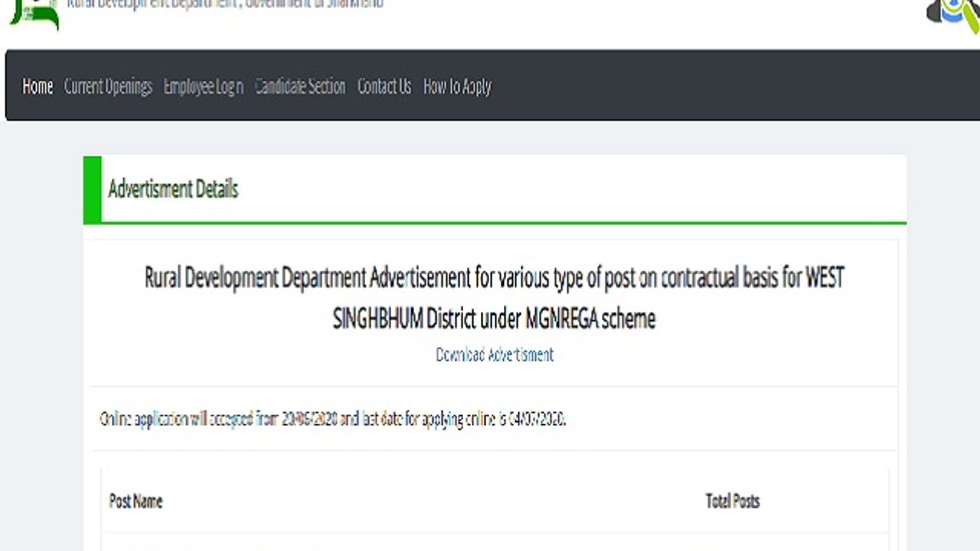Open the Contact Us page
980x551 pixels.
pos(385,87)
